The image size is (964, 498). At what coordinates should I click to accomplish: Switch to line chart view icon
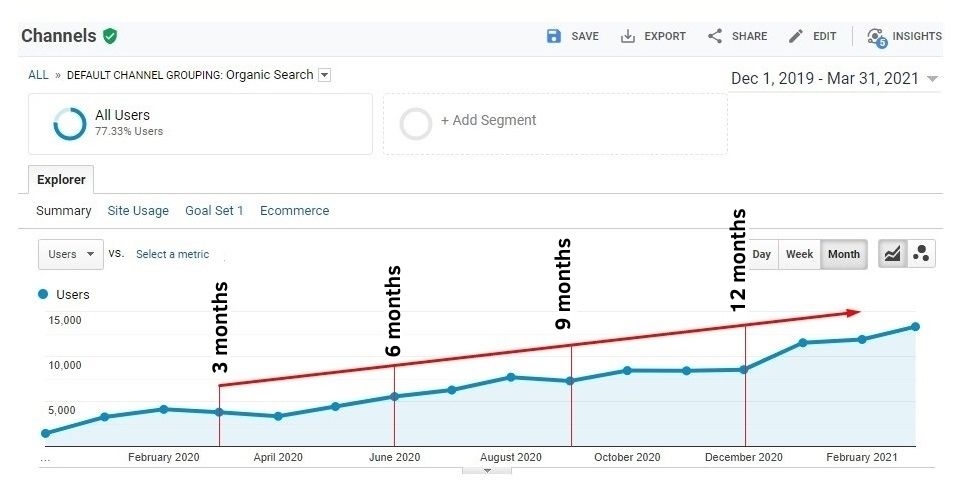(x=892, y=254)
